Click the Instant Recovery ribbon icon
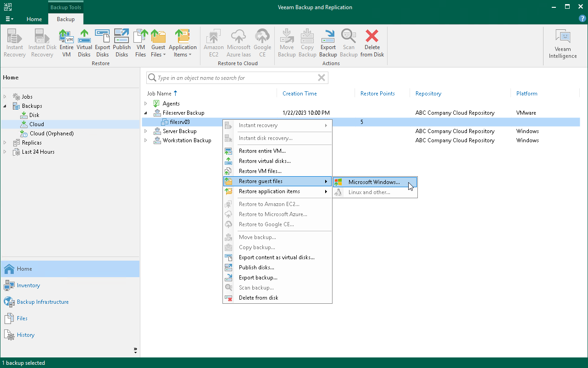The image size is (588, 368). tap(15, 43)
